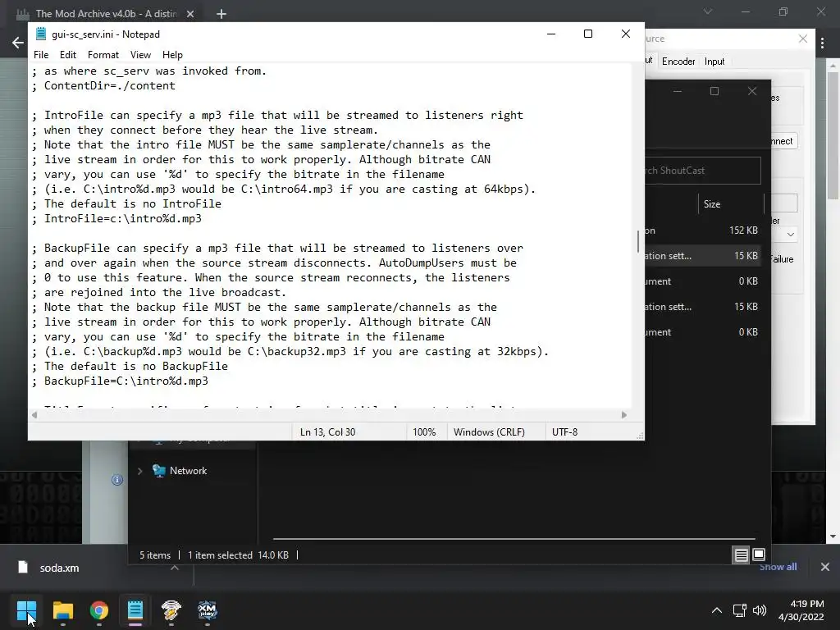Click the Notepad document icon in title bar
Image resolution: width=840 pixels, height=630 pixels.
click(41, 34)
